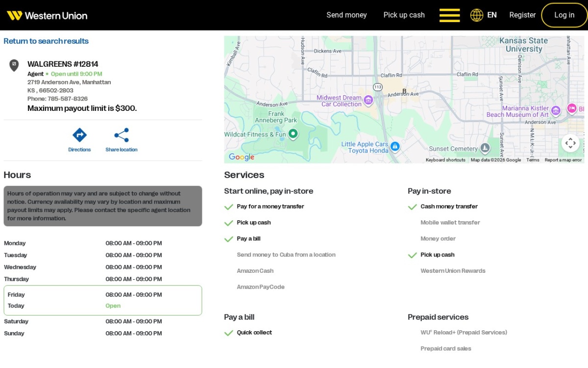Image resolution: width=588 pixels, height=368 pixels.
Task: Click Register in the header
Action: pyautogui.click(x=522, y=15)
